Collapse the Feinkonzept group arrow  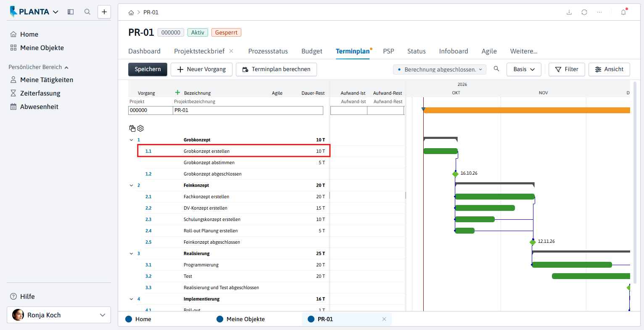pyautogui.click(x=132, y=185)
